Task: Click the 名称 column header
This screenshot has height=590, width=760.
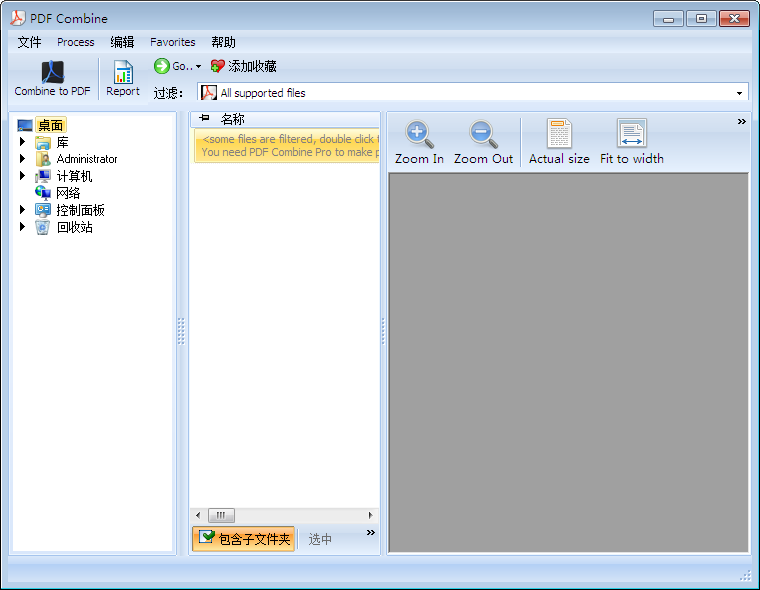Action: [233, 119]
